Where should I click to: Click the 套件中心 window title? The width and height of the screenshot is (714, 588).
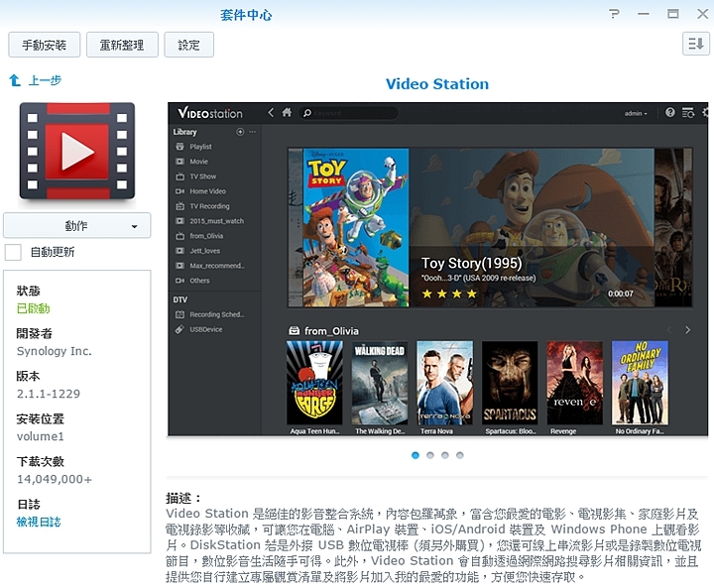pos(246,15)
